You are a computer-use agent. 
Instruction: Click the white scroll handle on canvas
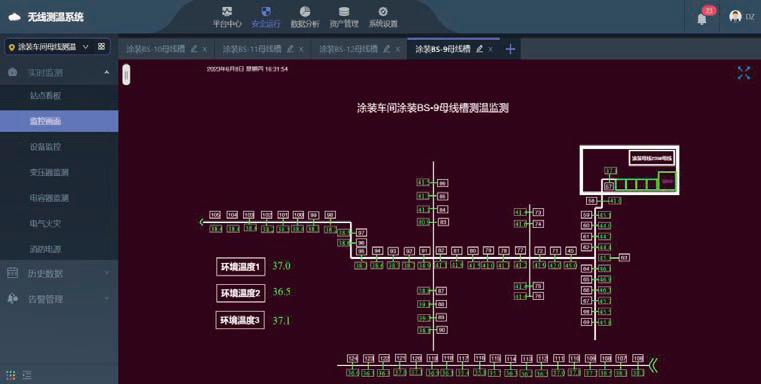pos(126,74)
